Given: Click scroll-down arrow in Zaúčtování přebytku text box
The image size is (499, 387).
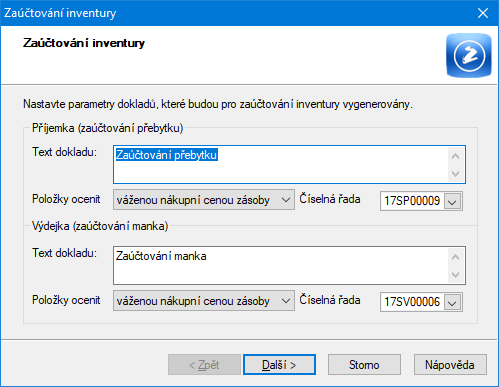Looking at the screenshot, I should pyautogui.click(x=455, y=173).
